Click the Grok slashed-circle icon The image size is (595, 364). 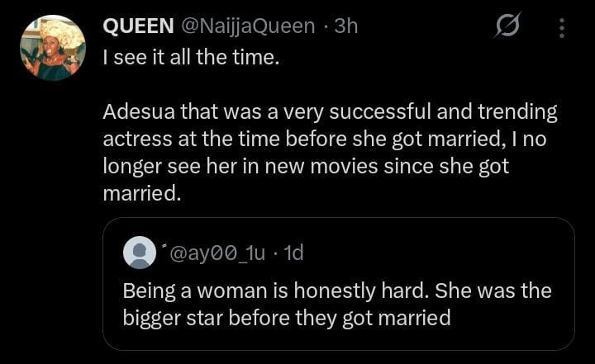click(507, 28)
